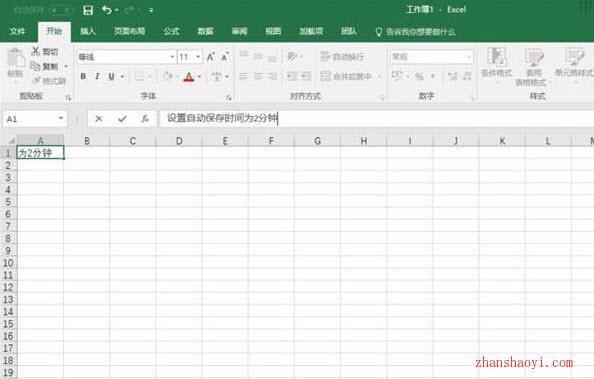Click the Cut (剪切) scissors button
594x379 pixels.
[45, 51]
